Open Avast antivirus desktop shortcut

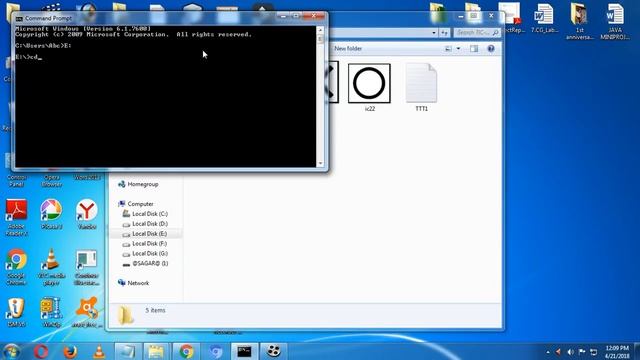pos(87,313)
